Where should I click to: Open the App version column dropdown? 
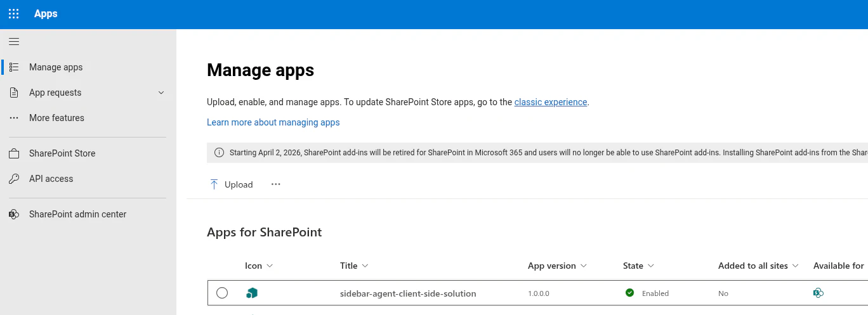click(x=584, y=266)
